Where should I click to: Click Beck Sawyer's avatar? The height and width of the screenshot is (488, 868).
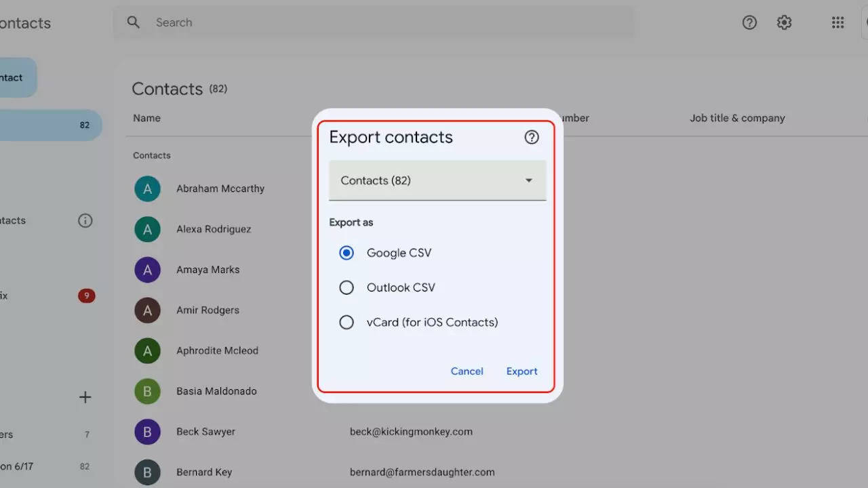click(x=147, y=432)
